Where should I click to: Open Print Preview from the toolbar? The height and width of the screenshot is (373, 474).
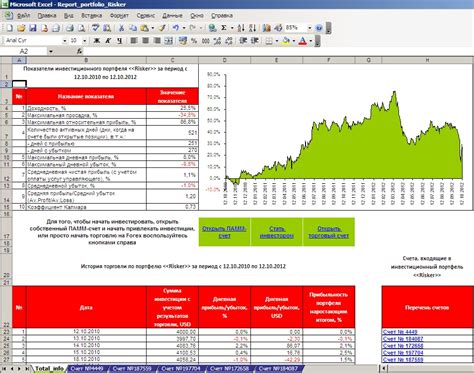point(81,28)
